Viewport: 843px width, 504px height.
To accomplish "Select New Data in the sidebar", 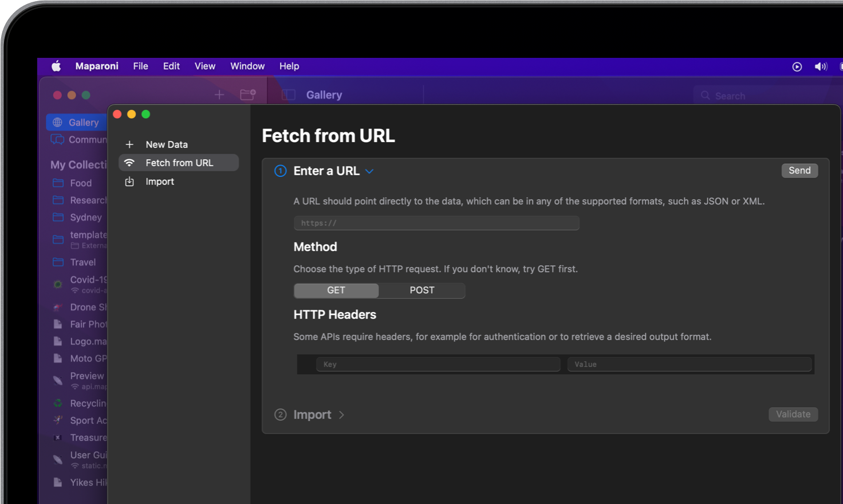I will [x=179, y=144].
